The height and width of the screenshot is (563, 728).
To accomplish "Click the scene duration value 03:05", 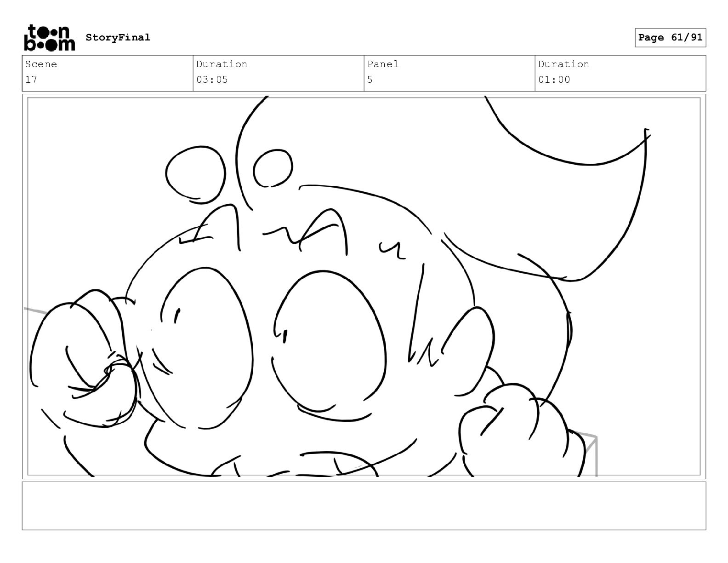I will point(212,80).
